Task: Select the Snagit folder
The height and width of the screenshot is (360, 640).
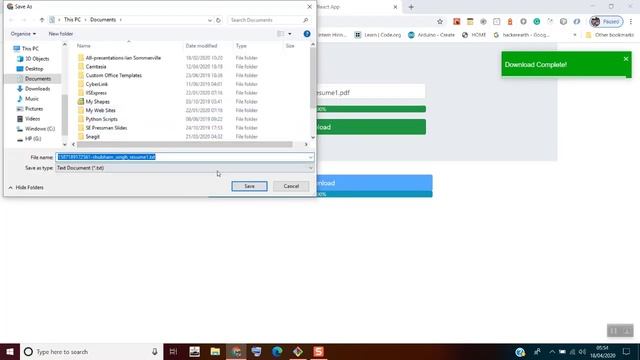Action: (93, 137)
